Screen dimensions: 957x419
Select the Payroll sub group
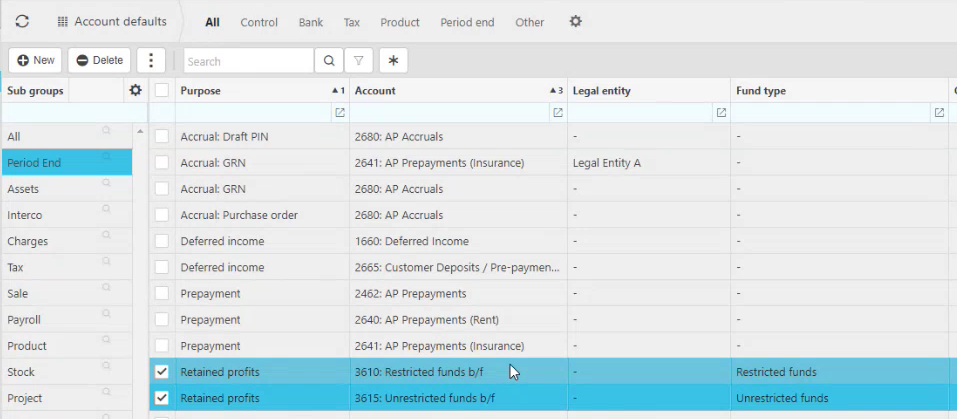click(67, 320)
